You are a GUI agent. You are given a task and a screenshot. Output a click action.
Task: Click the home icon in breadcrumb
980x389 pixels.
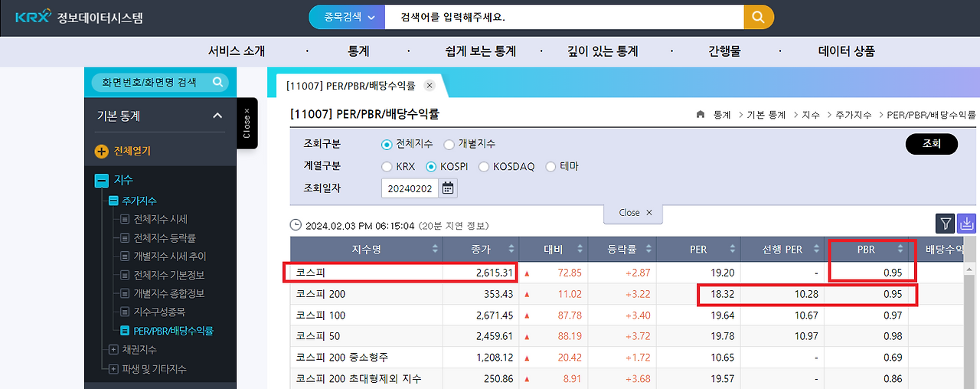pos(701,115)
